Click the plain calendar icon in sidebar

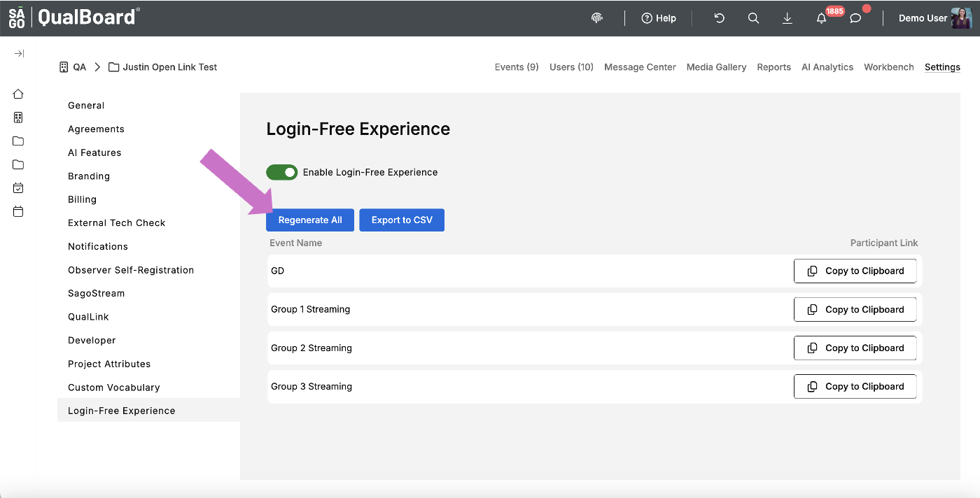18,211
